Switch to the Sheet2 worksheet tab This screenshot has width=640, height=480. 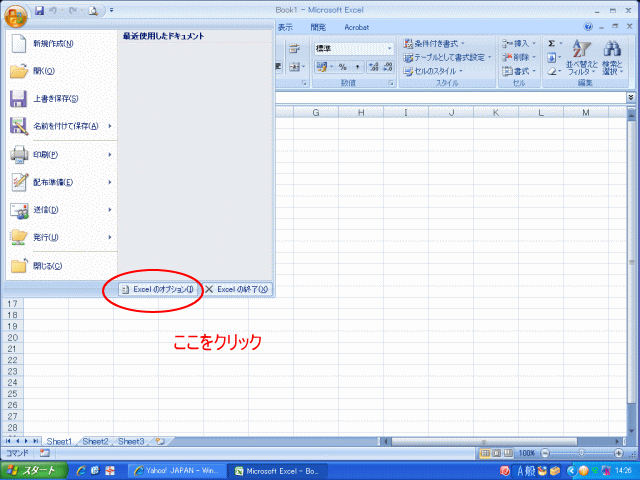(95, 441)
